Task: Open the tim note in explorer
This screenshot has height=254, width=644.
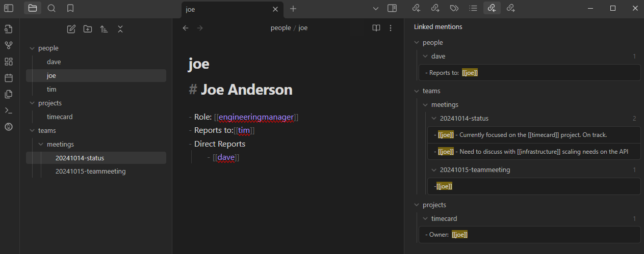Action: coord(96,90)
